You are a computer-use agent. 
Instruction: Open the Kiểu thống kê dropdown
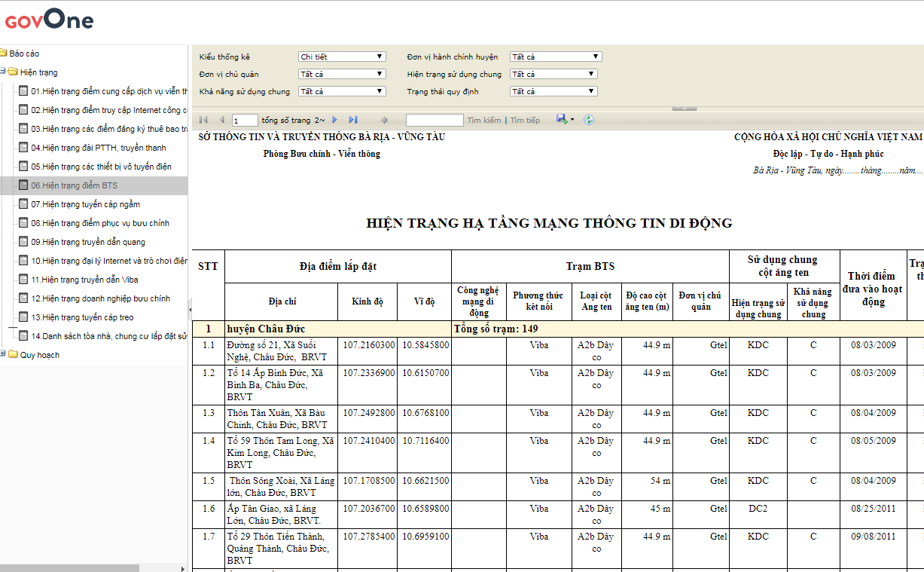pos(342,57)
